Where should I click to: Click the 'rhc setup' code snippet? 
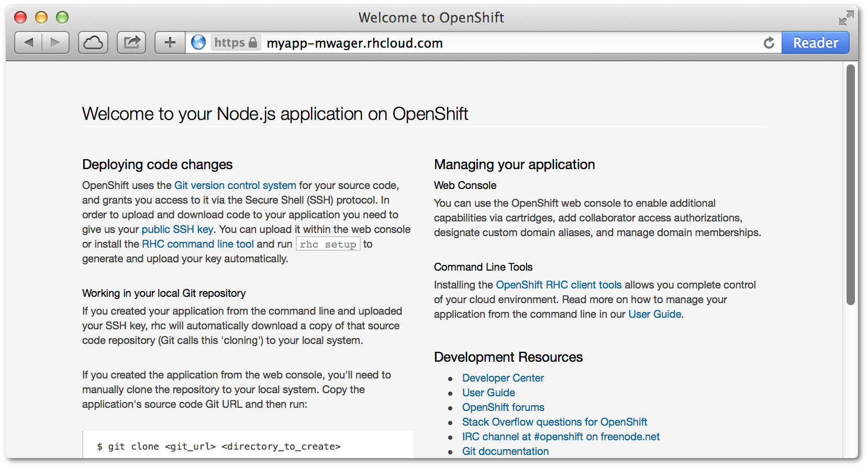click(328, 244)
